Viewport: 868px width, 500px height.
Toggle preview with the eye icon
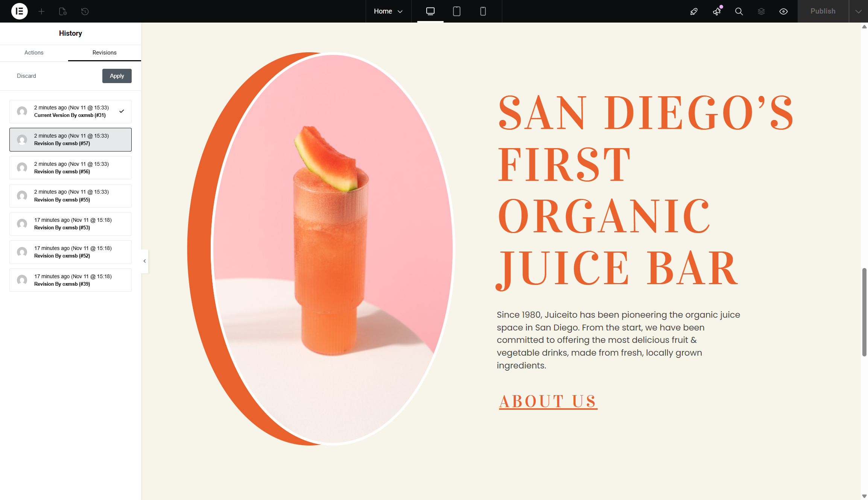pyautogui.click(x=783, y=11)
